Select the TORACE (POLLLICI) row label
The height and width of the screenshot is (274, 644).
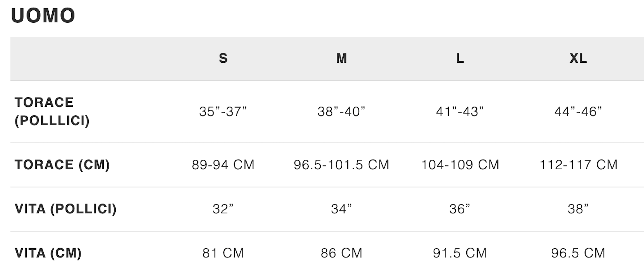coord(52,112)
